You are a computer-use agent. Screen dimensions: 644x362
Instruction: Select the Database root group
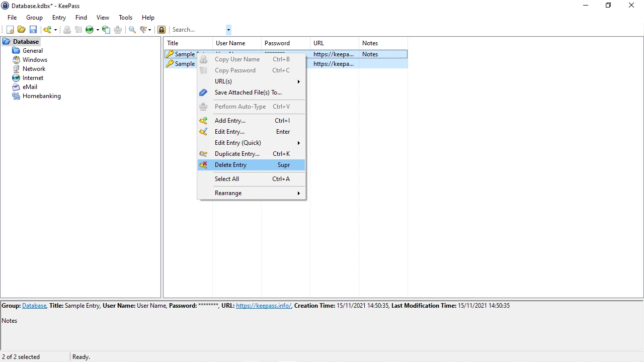pos(26,42)
